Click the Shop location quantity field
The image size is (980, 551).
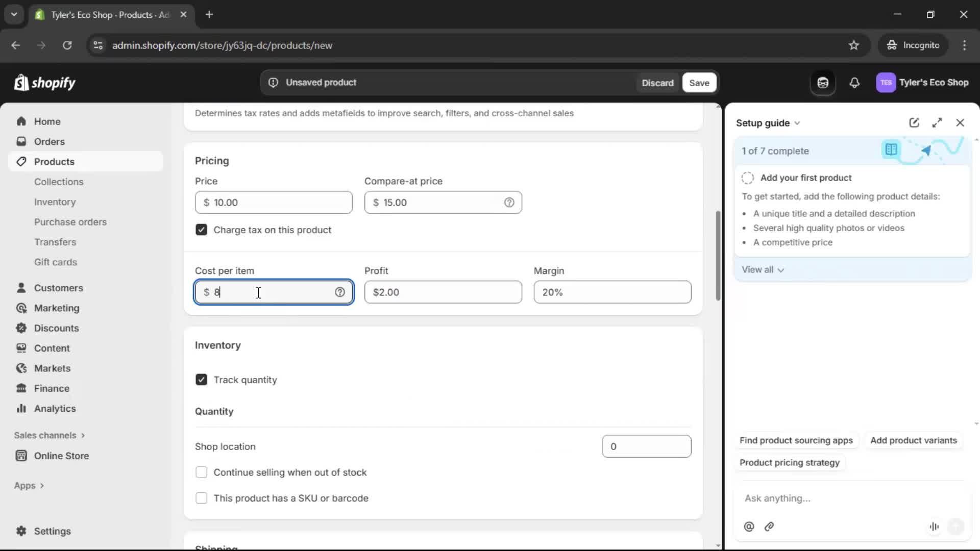pyautogui.click(x=646, y=446)
